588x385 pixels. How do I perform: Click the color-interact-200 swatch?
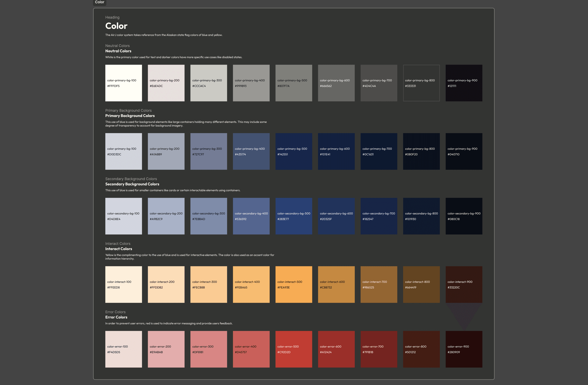pyautogui.click(x=166, y=285)
